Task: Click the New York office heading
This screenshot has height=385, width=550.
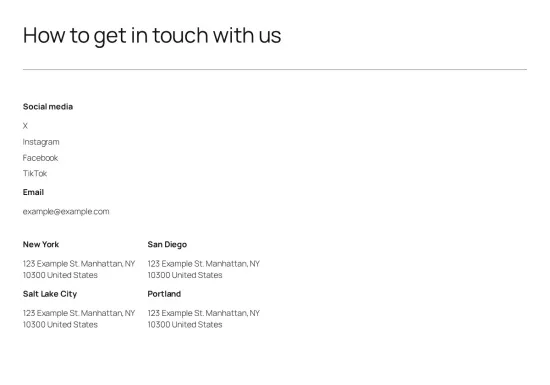Action: [x=41, y=244]
